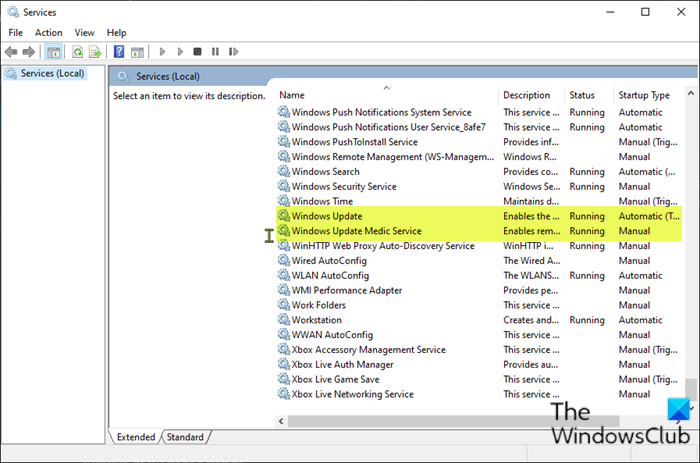Sort by the Status column header
Image resolution: width=700 pixels, height=463 pixels.
pos(588,95)
